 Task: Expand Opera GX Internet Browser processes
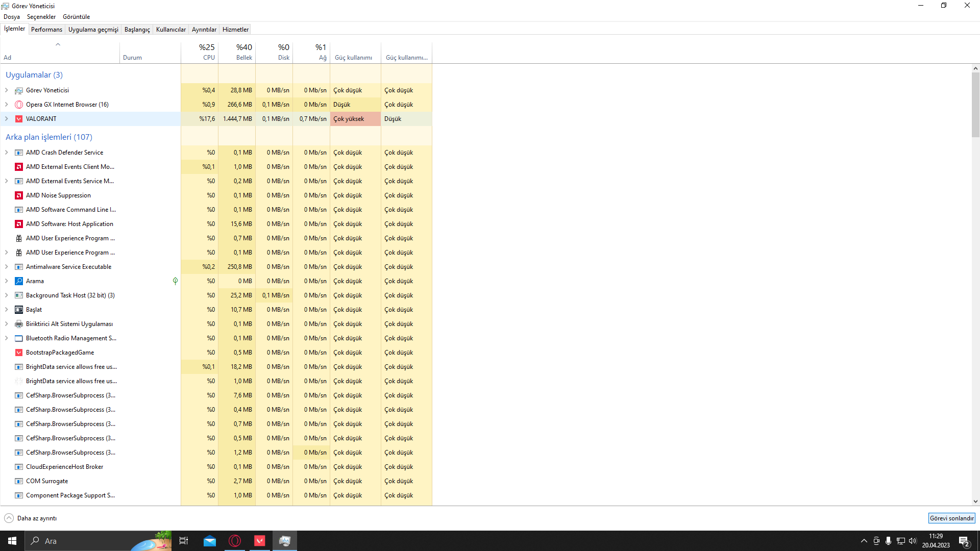[x=7, y=105]
